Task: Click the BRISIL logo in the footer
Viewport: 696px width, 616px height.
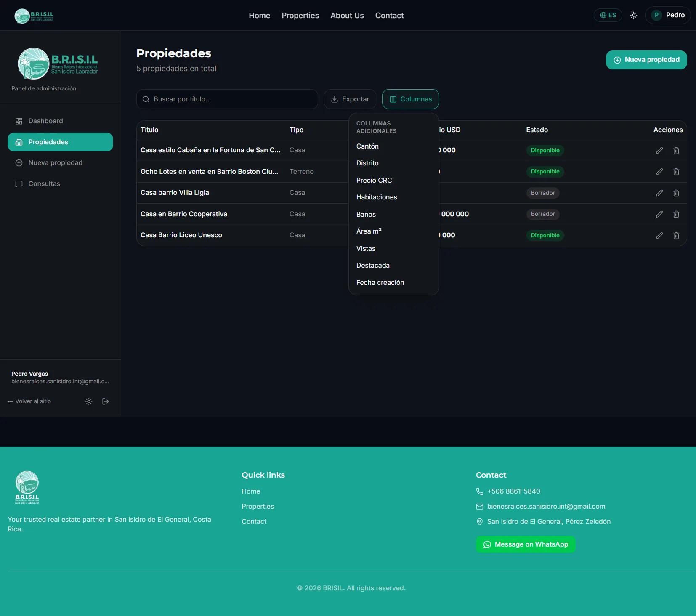Action: pos(27,487)
